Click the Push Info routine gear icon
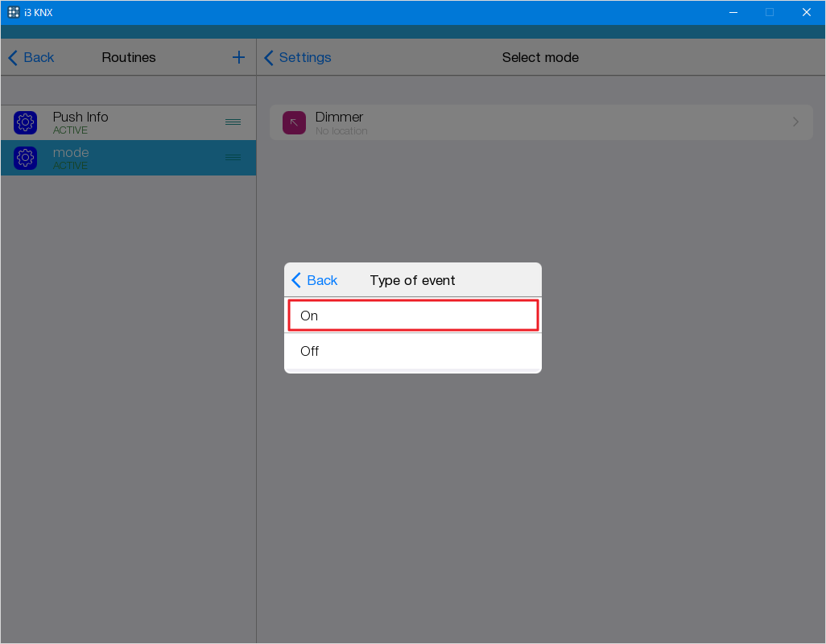Image resolution: width=826 pixels, height=644 pixels. (25, 122)
